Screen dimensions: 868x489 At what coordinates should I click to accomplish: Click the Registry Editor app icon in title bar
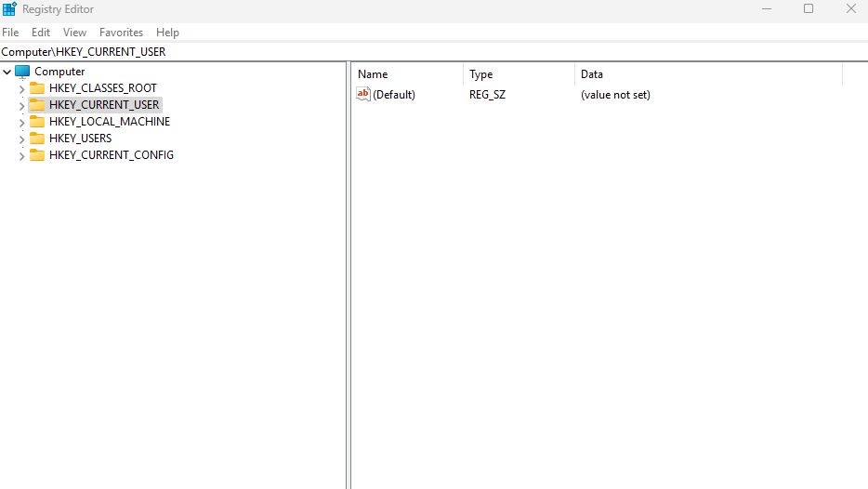coord(9,9)
